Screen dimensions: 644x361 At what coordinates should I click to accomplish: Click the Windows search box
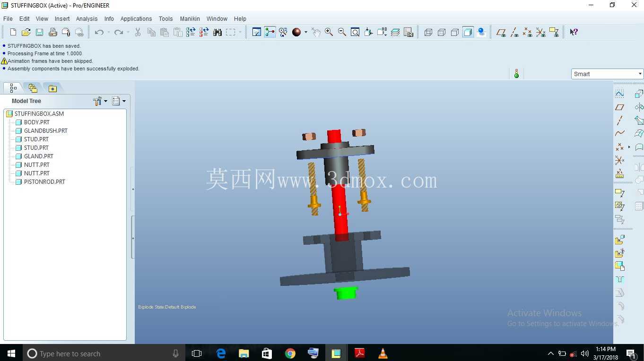(x=104, y=353)
